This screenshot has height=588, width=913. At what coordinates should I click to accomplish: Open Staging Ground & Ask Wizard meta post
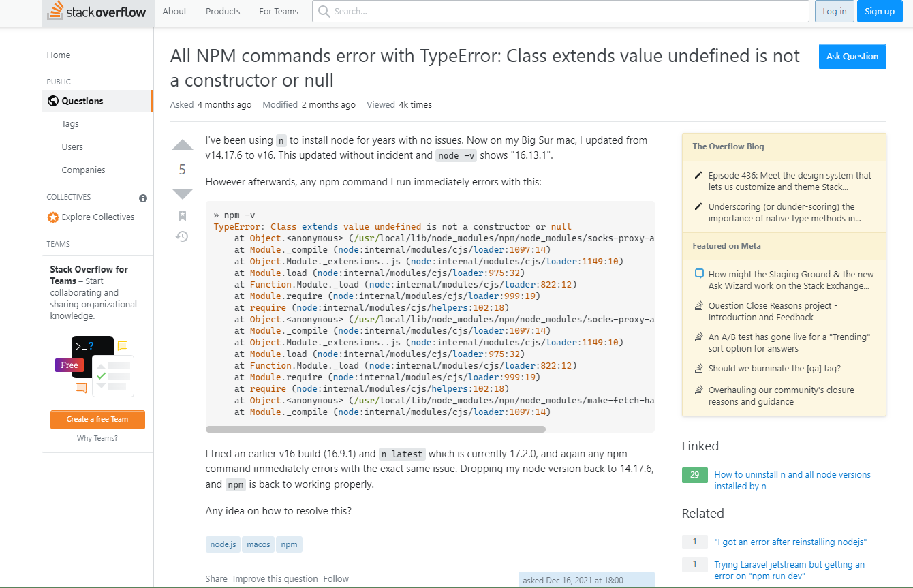tap(791, 280)
